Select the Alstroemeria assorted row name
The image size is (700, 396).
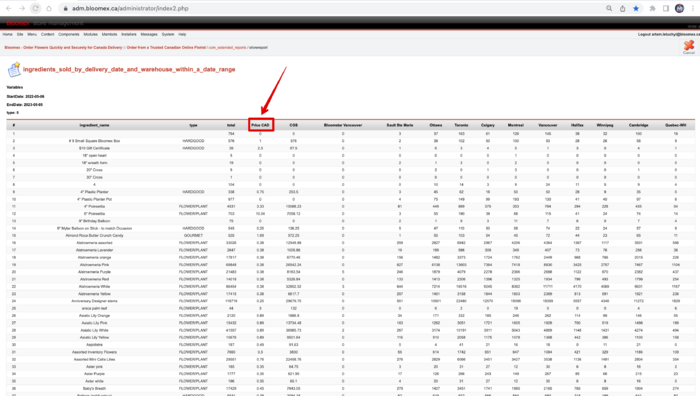pyautogui.click(x=94, y=243)
